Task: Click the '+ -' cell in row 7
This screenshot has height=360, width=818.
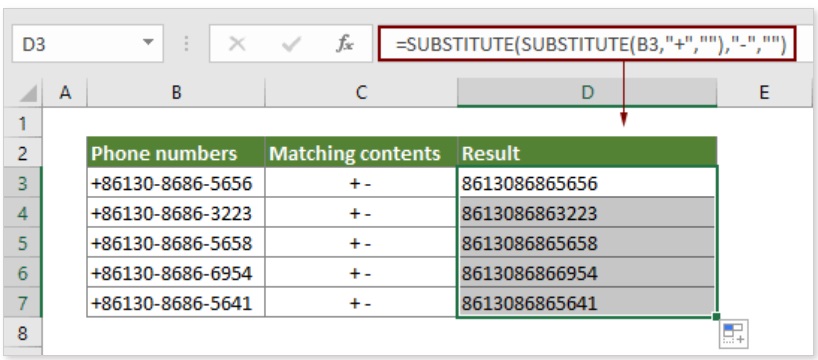Action: 361,303
